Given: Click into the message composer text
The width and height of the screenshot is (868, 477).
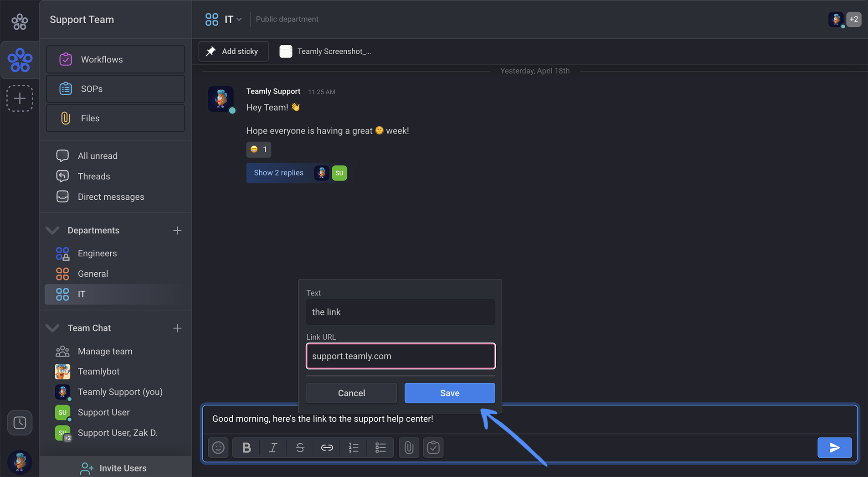Looking at the screenshot, I should (323, 419).
